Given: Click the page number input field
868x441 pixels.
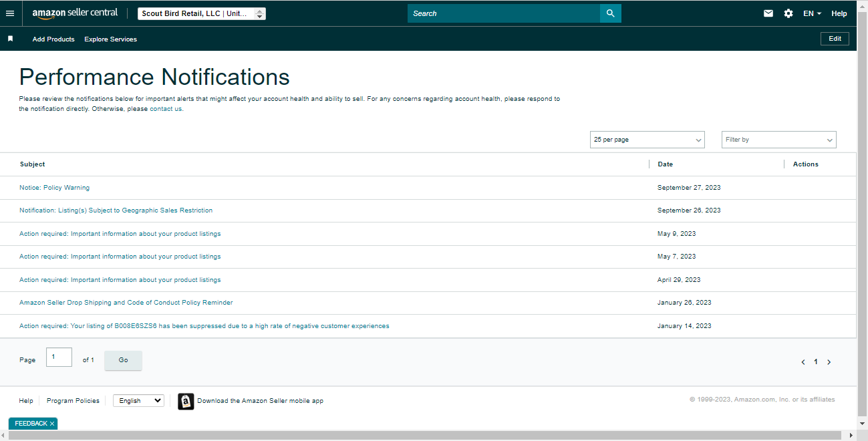Looking at the screenshot, I should point(59,357).
